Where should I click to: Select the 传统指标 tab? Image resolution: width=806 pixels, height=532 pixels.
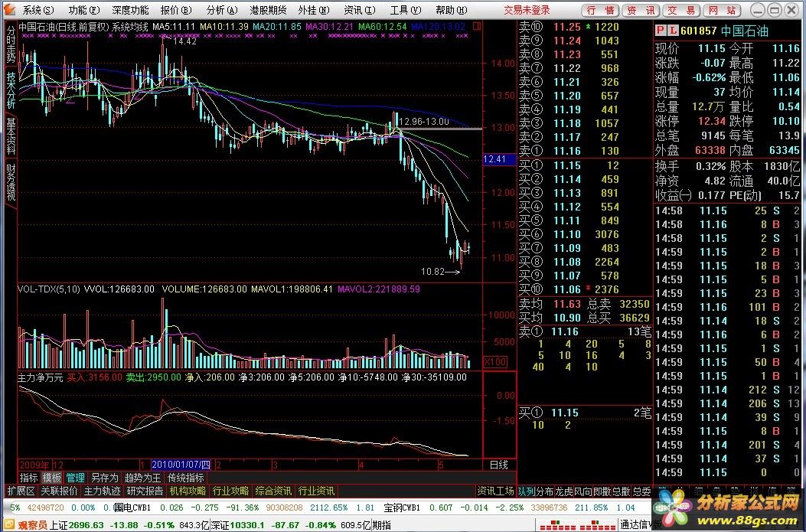tap(185, 478)
